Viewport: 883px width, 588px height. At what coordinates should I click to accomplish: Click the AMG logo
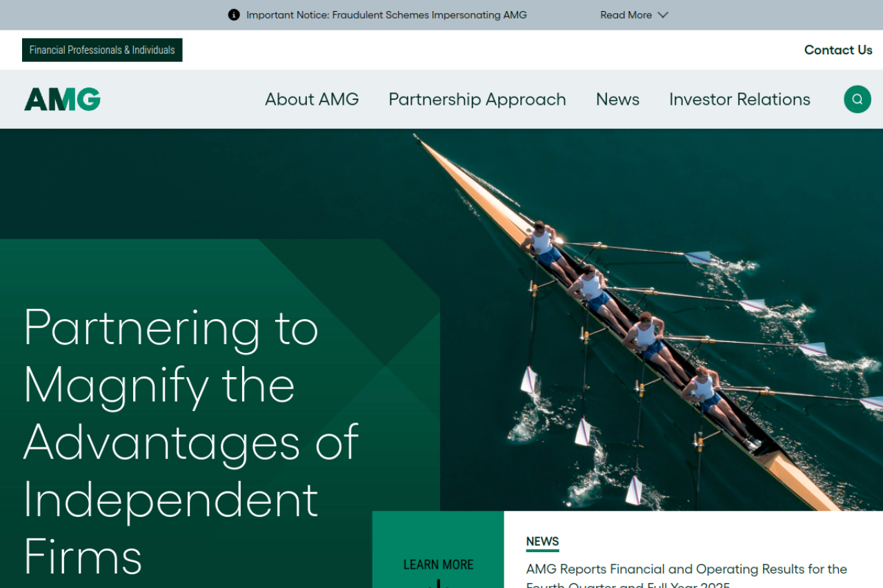click(x=62, y=99)
